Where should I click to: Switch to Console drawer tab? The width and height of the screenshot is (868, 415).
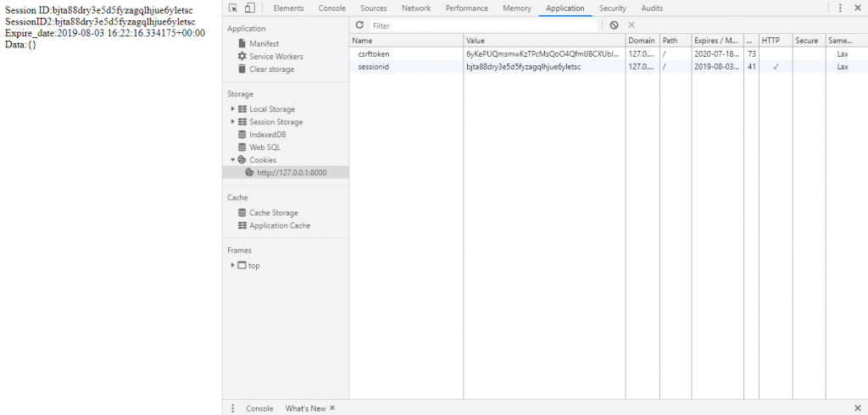[x=259, y=408]
